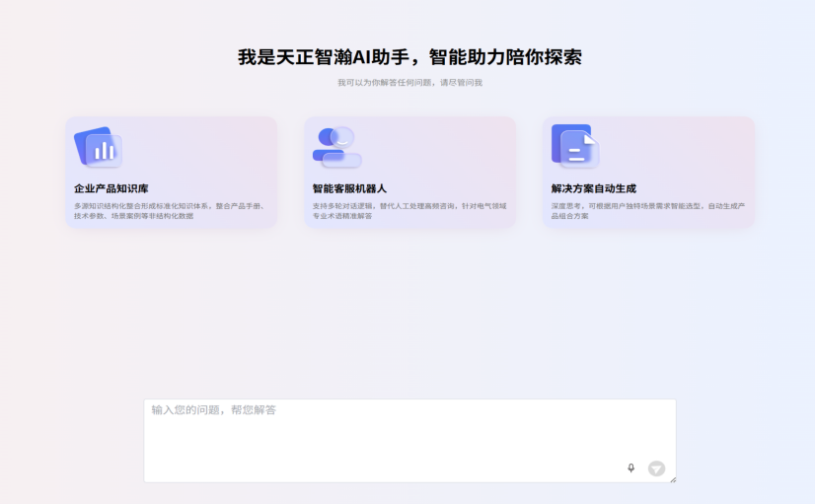Click blank card area beside the document icon
815x504 pixels.
[x=676, y=148]
